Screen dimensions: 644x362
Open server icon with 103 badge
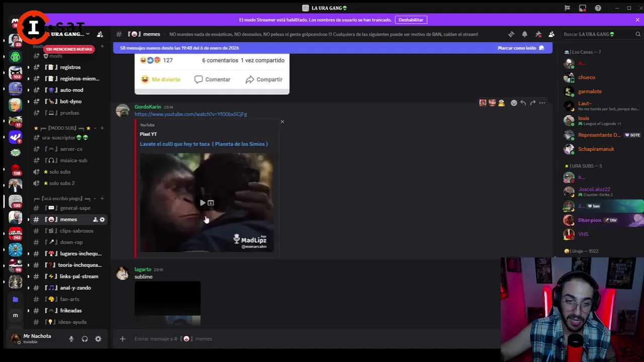15,73
